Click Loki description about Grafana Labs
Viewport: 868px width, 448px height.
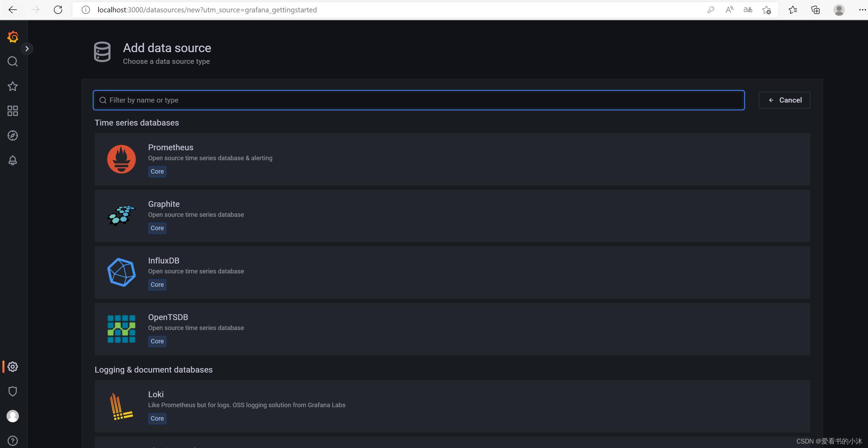tap(247, 405)
